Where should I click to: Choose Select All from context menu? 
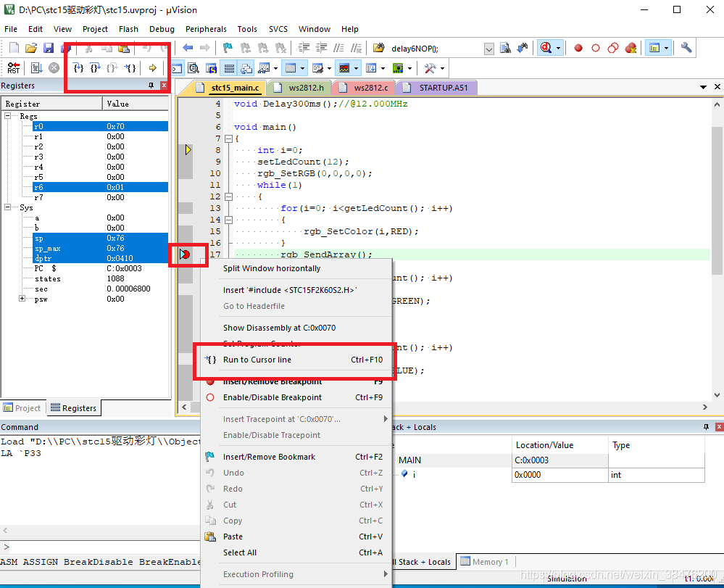[296, 552]
